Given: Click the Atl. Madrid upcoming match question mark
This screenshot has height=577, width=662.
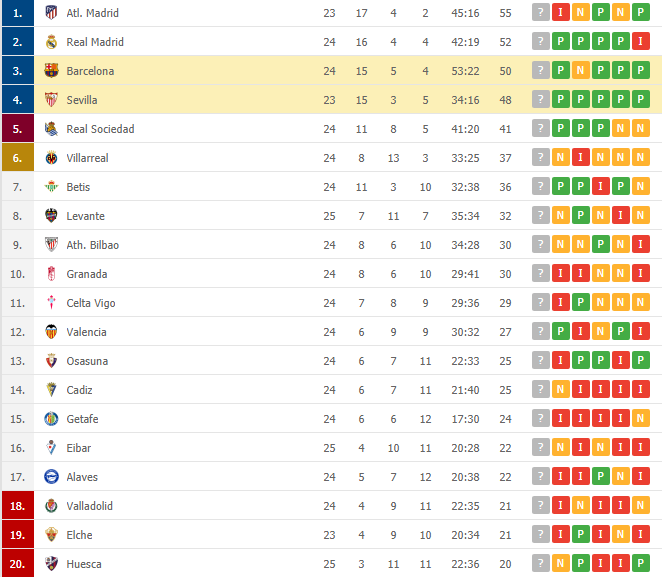Looking at the screenshot, I should pos(541,13).
